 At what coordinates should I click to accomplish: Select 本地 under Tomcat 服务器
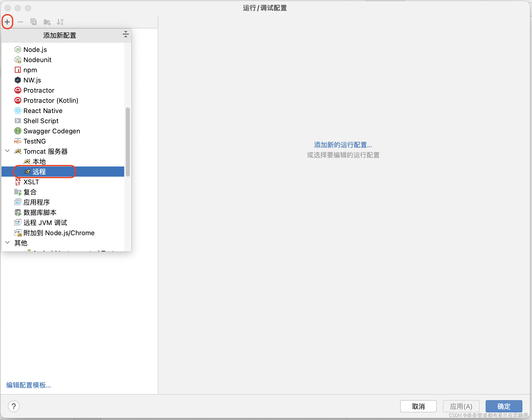coord(40,161)
